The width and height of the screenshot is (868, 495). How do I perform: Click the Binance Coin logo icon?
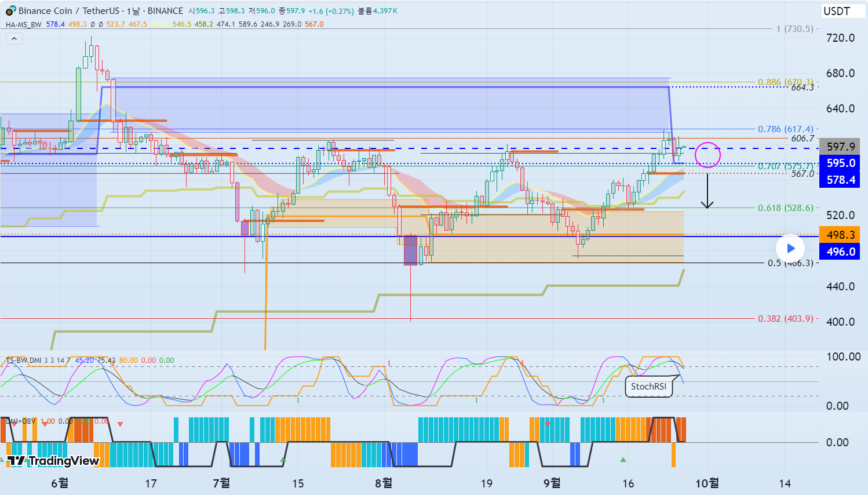(x=10, y=11)
